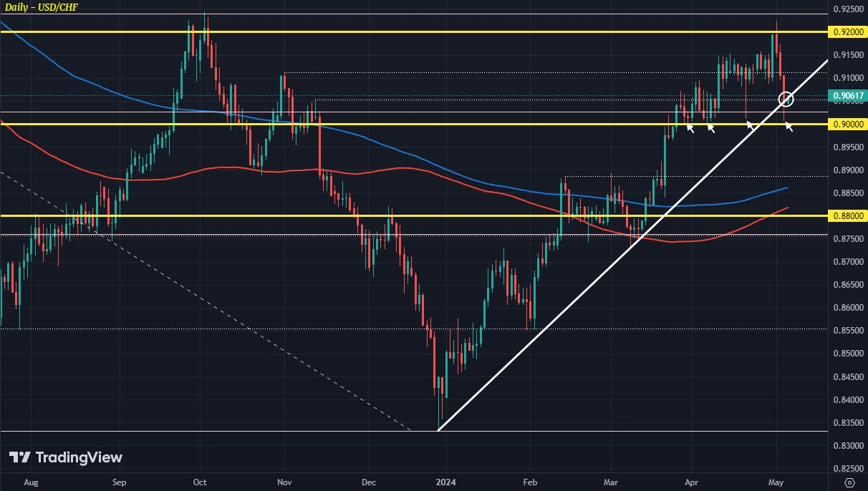Click the 0.91000 price axis label
The height and width of the screenshot is (491, 868).
pyautogui.click(x=848, y=78)
